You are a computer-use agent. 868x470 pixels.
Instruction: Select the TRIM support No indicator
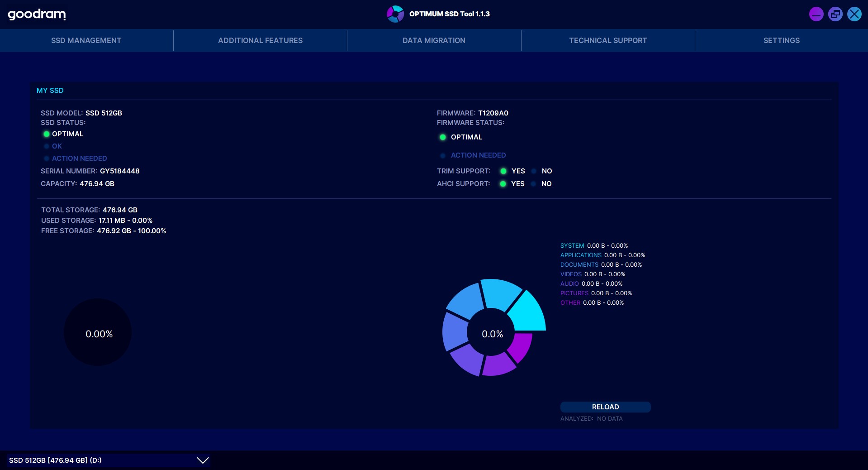[x=534, y=171]
